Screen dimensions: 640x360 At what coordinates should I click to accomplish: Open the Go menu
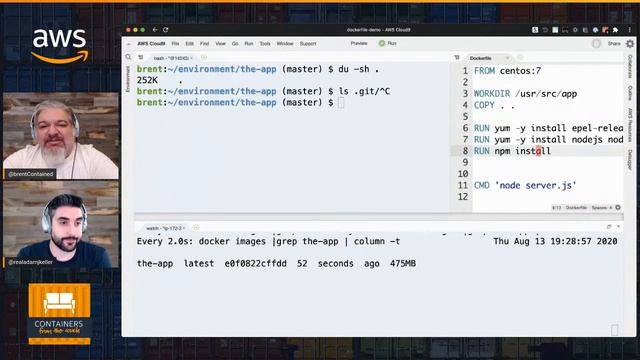pyautogui.click(x=235, y=44)
